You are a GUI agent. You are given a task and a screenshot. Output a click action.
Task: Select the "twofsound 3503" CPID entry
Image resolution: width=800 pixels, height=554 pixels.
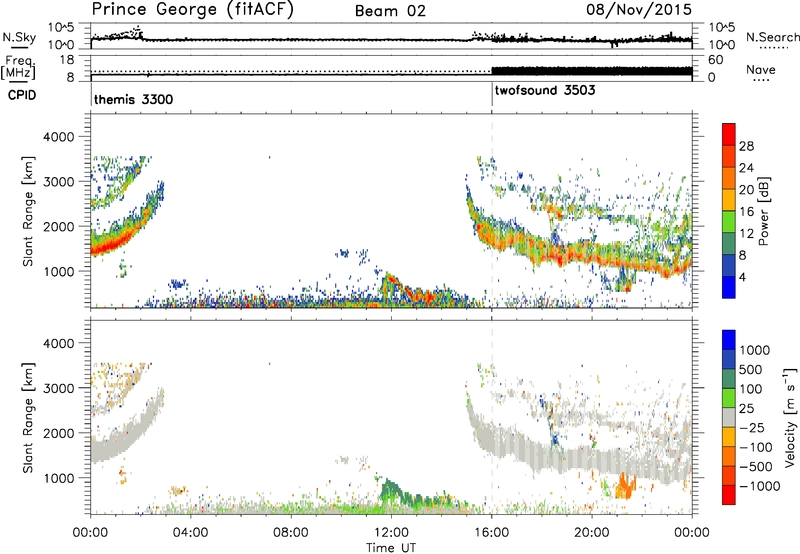[x=545, y=90]
